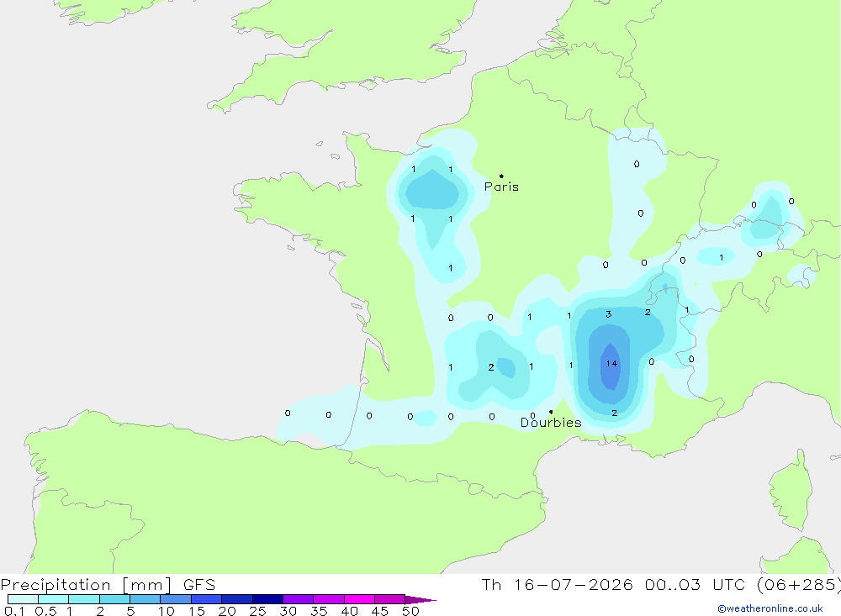Pick the palest 0.1–0.5 mm legend swatch

click(23, 599)
